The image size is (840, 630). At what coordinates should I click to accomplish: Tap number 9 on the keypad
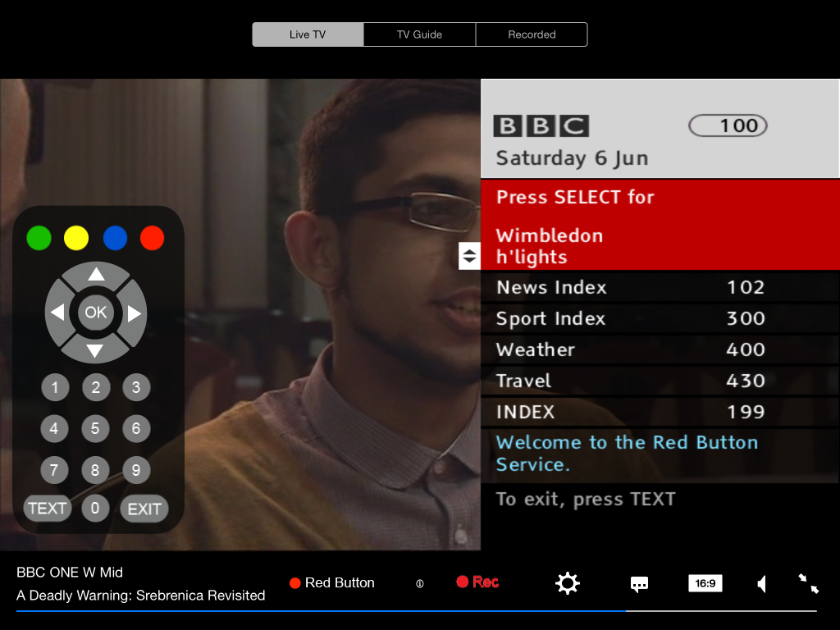point(136,470)
